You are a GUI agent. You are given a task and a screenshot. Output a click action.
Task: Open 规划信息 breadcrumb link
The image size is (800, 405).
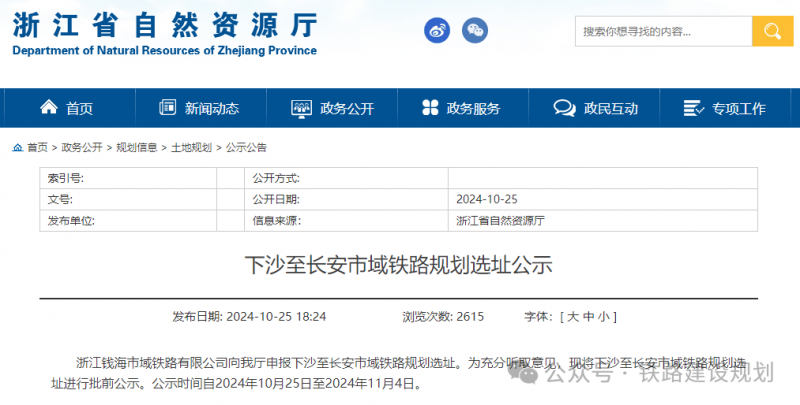pyautogui.click(x=136, y=147)
